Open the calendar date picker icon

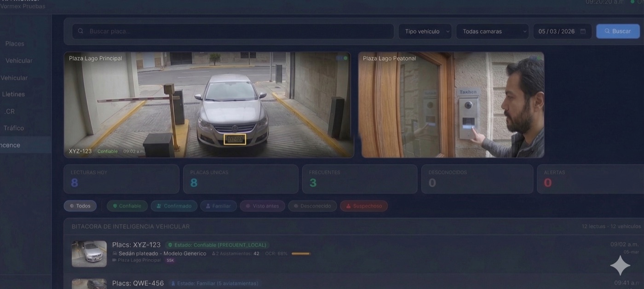click(583, 31)
